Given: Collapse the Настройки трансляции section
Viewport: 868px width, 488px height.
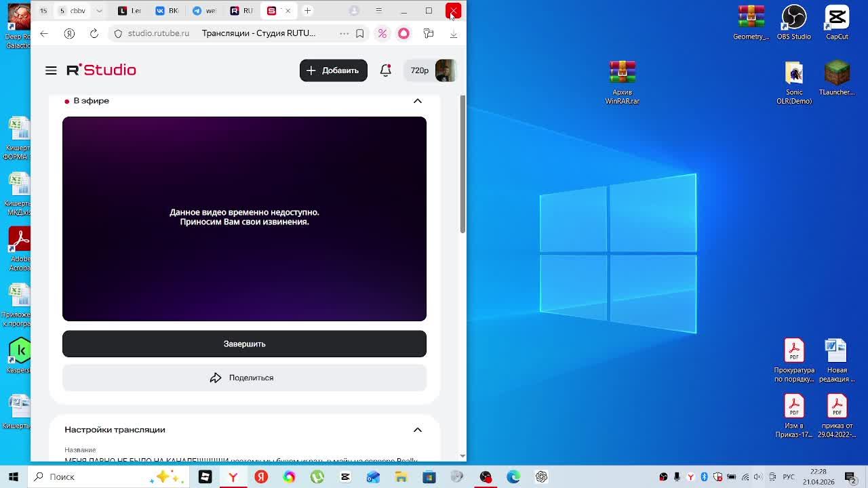Looking at the screenshot, I should click(x=418, y=430).
